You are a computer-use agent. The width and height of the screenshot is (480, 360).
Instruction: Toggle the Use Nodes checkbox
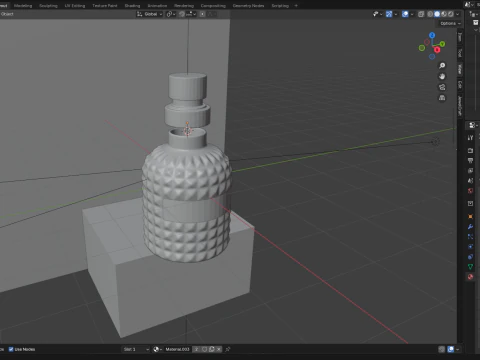[11, 349]
